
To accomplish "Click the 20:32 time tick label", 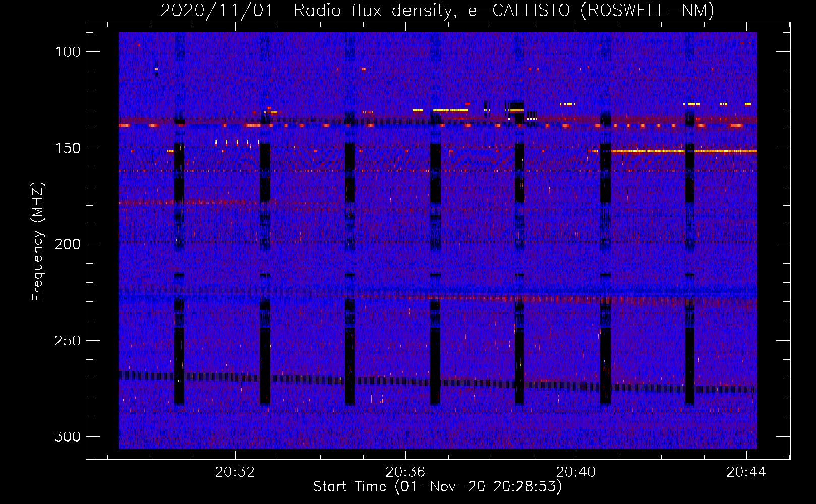I will point(235,472).
